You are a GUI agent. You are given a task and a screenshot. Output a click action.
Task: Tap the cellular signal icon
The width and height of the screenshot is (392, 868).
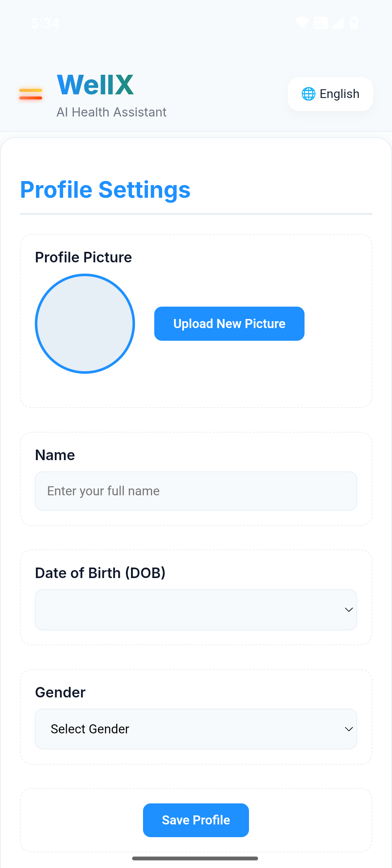click(x=338, y=23)
